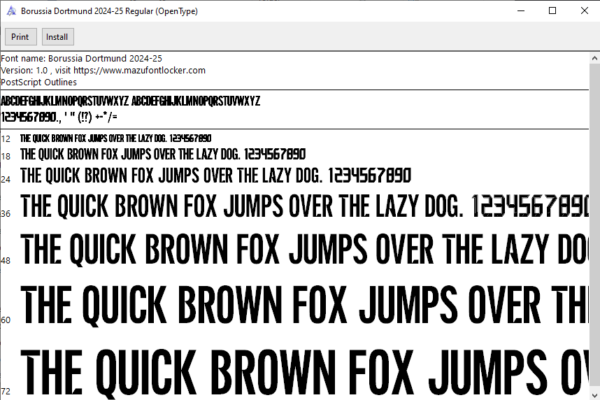Click the version line with mazufontlocker.com URL

pos(103,70)
